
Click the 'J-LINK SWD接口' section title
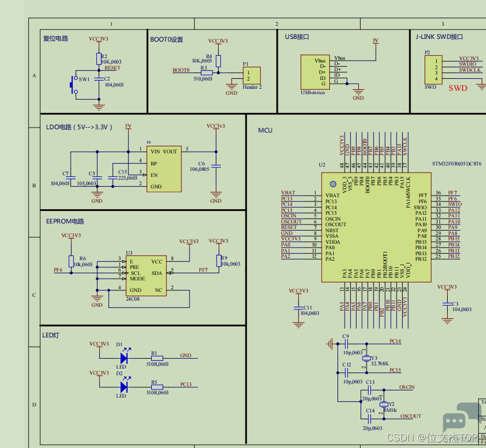point(439,37)
